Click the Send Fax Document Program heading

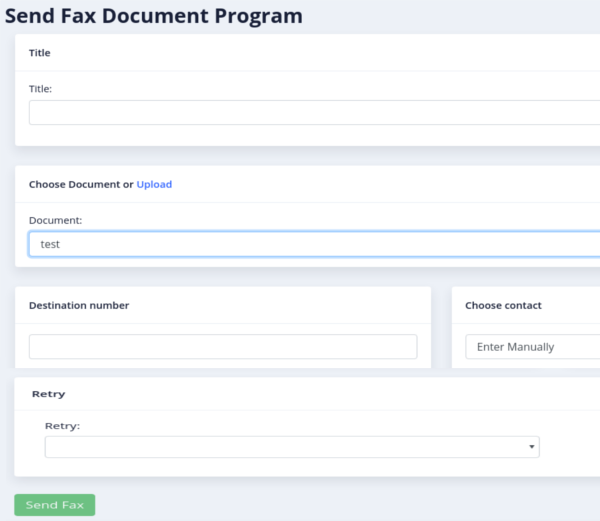tap(154, 16)
